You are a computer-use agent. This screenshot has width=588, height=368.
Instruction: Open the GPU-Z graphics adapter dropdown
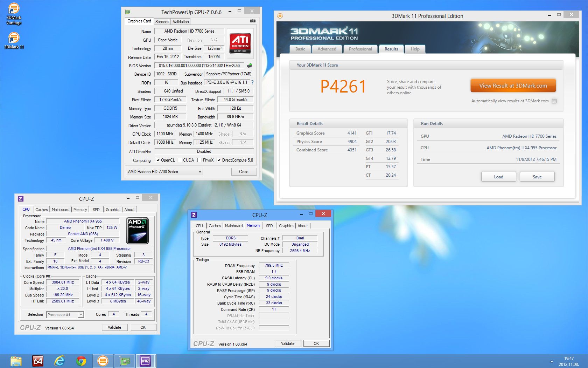point(165,172)
